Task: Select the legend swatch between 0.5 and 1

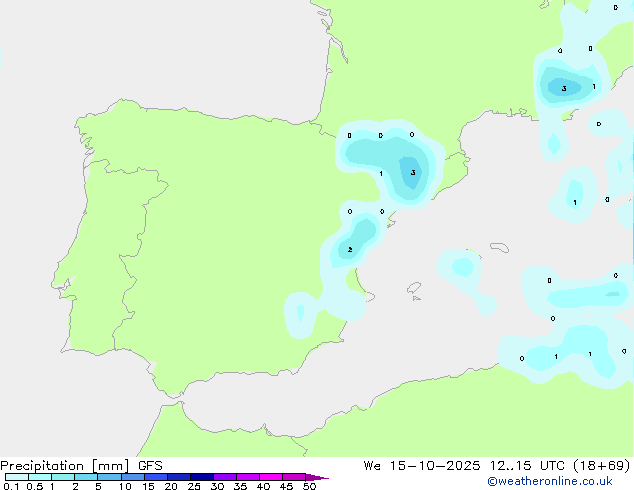Action: [40, 477]
